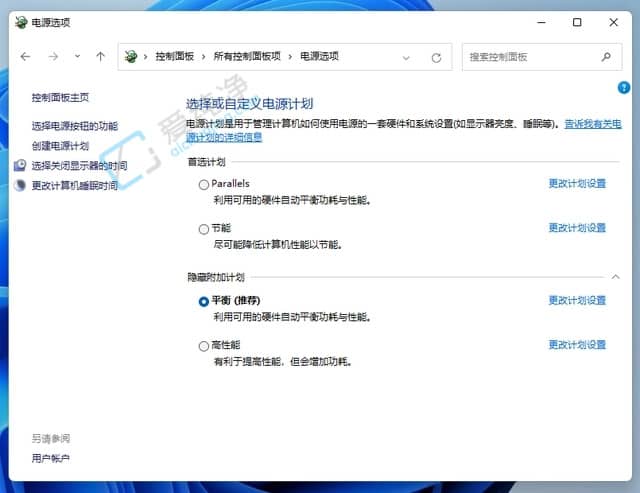Click the 另请参阅 label

(51, 439)
